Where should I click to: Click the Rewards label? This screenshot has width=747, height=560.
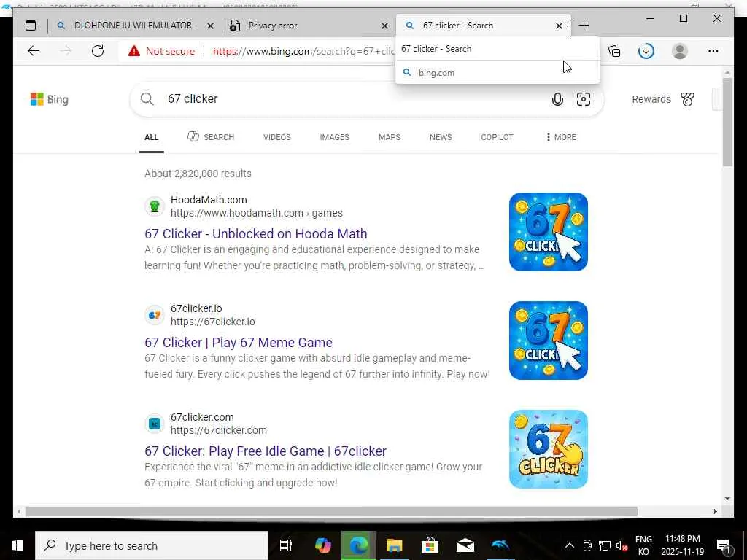click(651, 99)
